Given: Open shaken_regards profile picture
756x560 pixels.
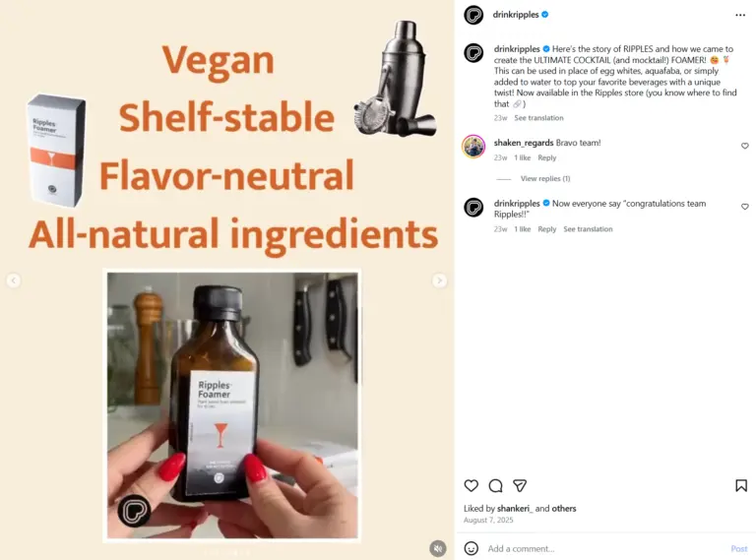Looking at the screenshot, I should point(473,147).
